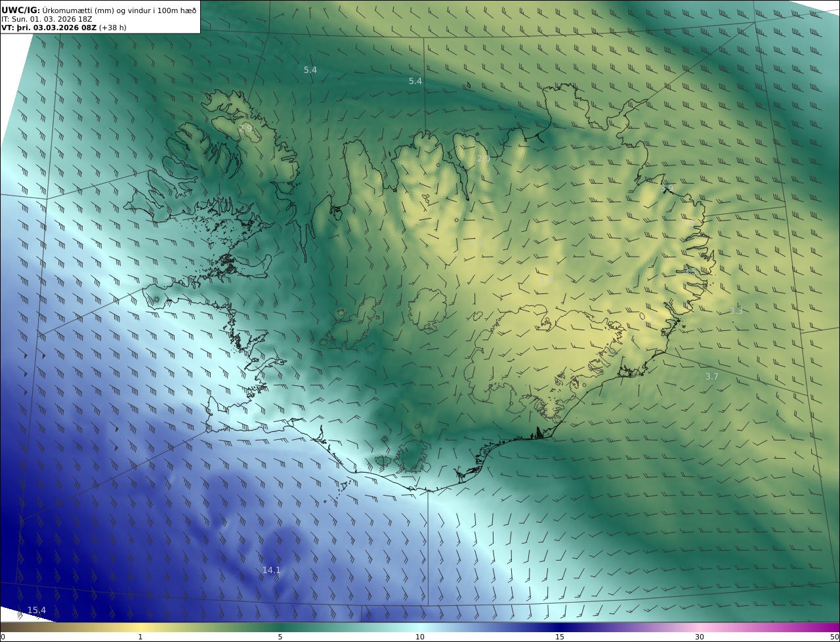Click the colorbar tick label '30'
Screen dimensions: 840x642
[700, 637]
